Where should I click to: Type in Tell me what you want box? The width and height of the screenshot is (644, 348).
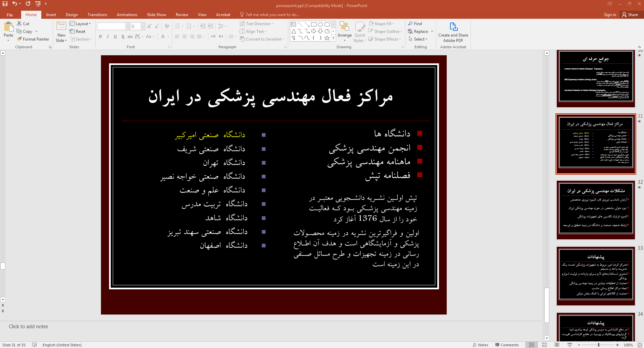pyautogui.click(x=269, y=15)
